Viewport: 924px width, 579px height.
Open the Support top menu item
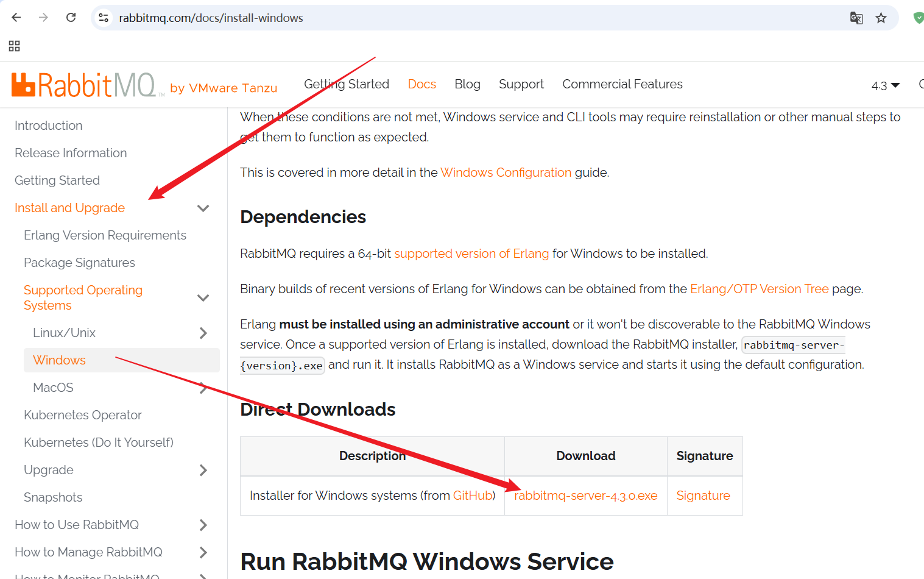521,84
